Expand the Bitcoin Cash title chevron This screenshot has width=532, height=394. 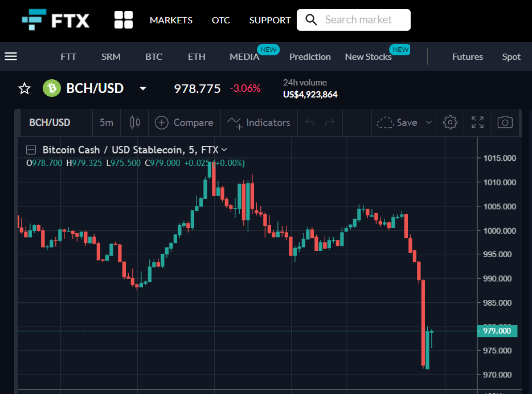coord(224,150)
